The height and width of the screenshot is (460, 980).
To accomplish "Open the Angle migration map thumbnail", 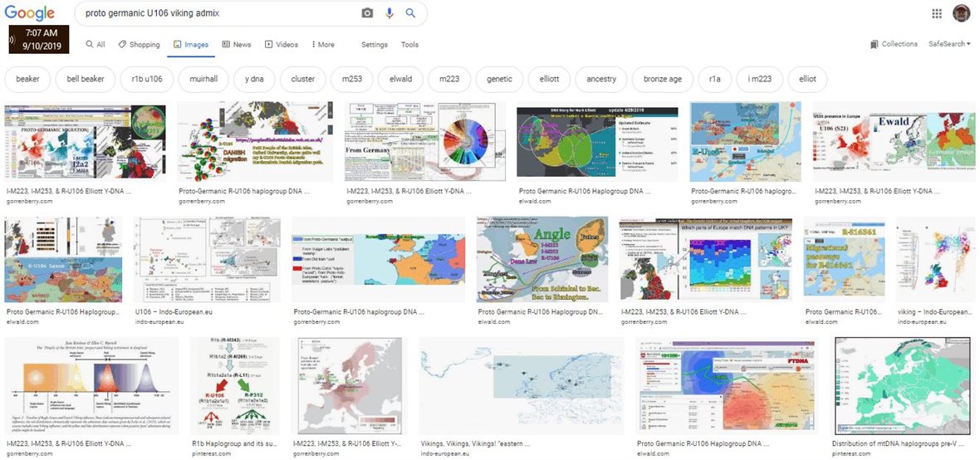I will [x=543, y=260].
